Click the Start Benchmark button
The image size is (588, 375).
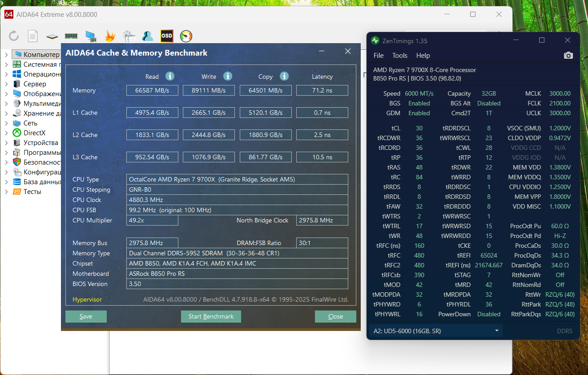211,316
